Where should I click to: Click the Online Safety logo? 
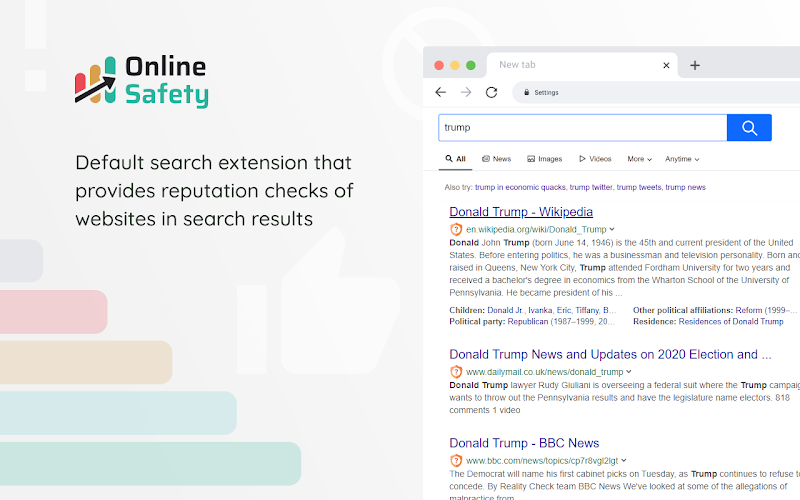[x=141, y=81]
